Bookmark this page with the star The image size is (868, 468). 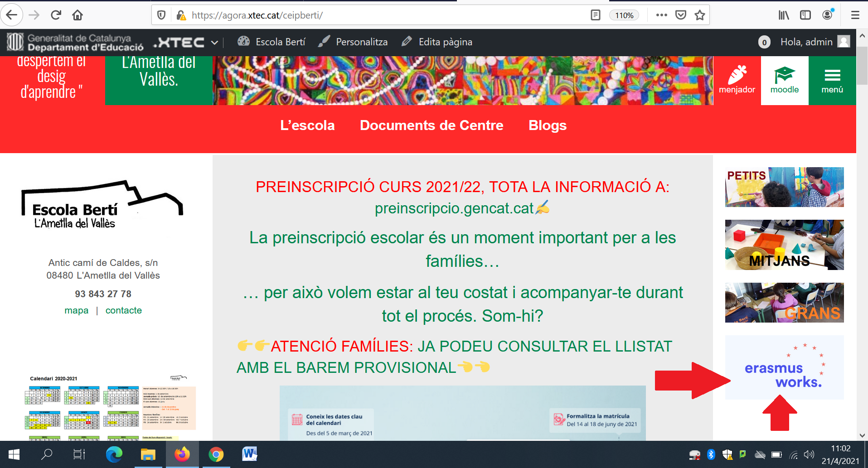point(700,15)
